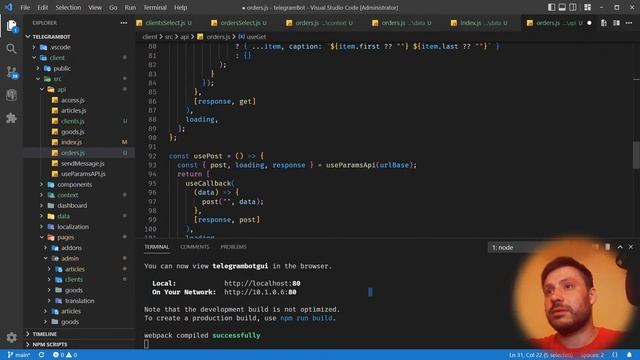Click the unsaved dot on the orders.js tab
Image resolution: width=640 pixels, height=360 pixels.
point(589,23)
